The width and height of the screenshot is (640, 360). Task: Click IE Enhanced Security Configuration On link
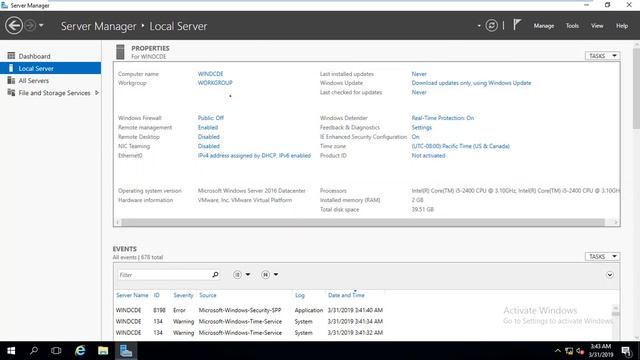pyautogui.click(x=416, y=137)
